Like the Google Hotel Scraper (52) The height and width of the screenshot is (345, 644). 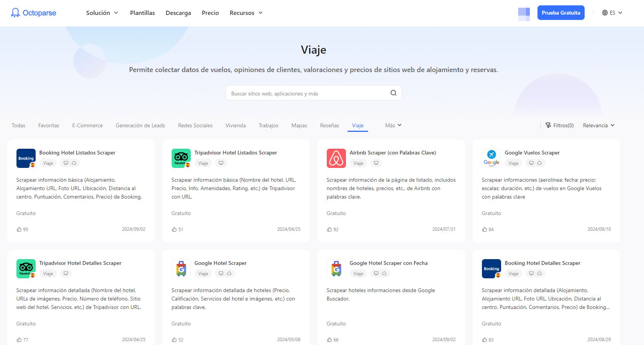tap(174, 340)
